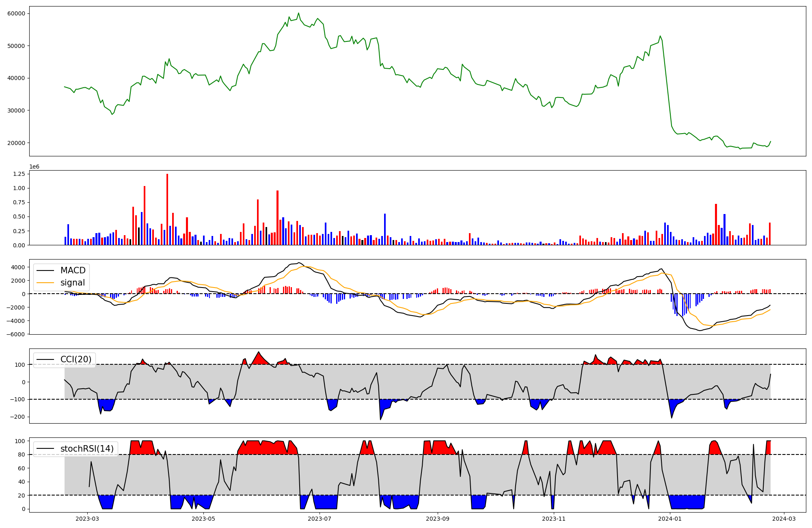Click the 2024-03 x-axis date label
Image resolution: width=812 pixels, height=528 pixels.
click(x=784, y=519)
